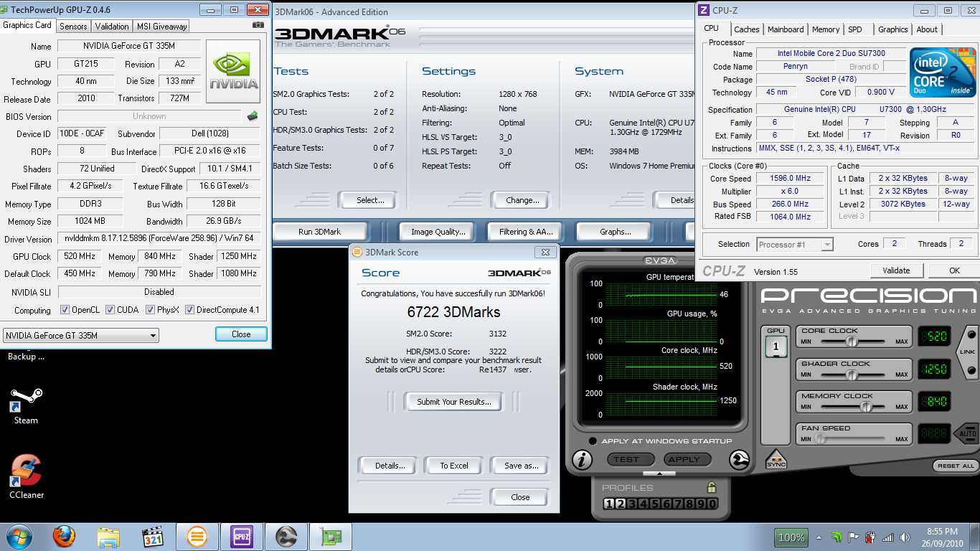Click the Fan Speed slider handle
Viewport: 980px width, 551px height.
point(821,438)
